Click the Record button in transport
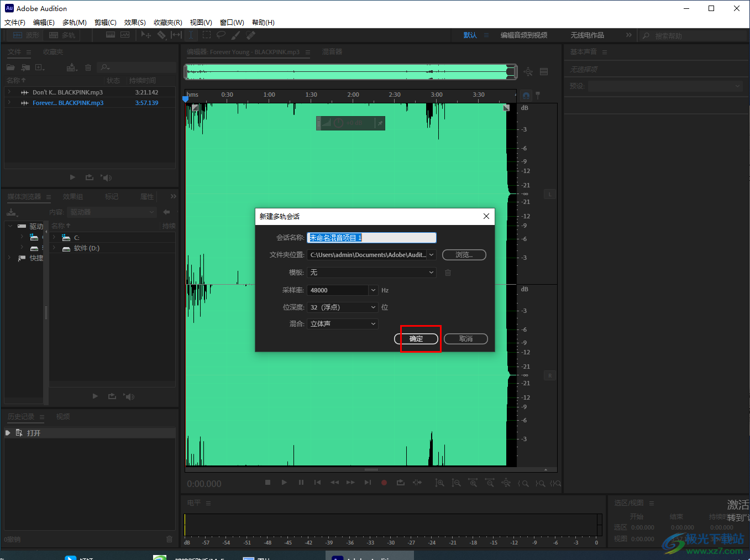This screenshot has width=750, height=560. tap(384, 483)
